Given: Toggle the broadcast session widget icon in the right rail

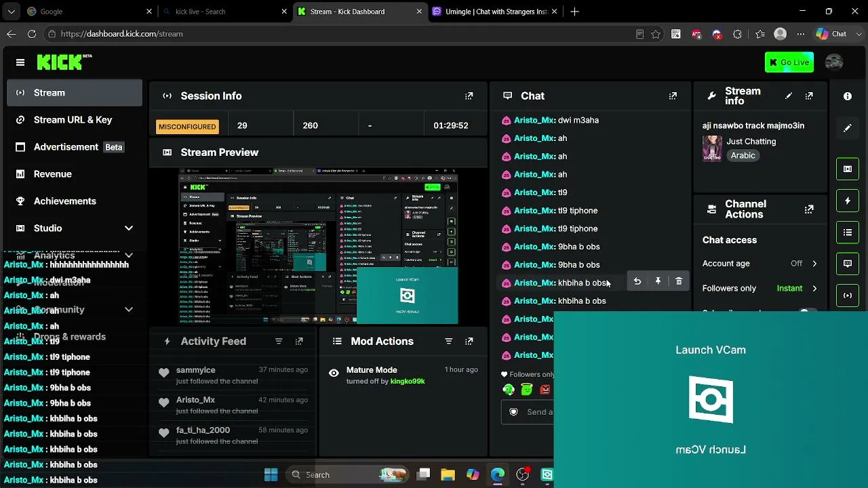Looking at the screenshot, I should point(848,296).
